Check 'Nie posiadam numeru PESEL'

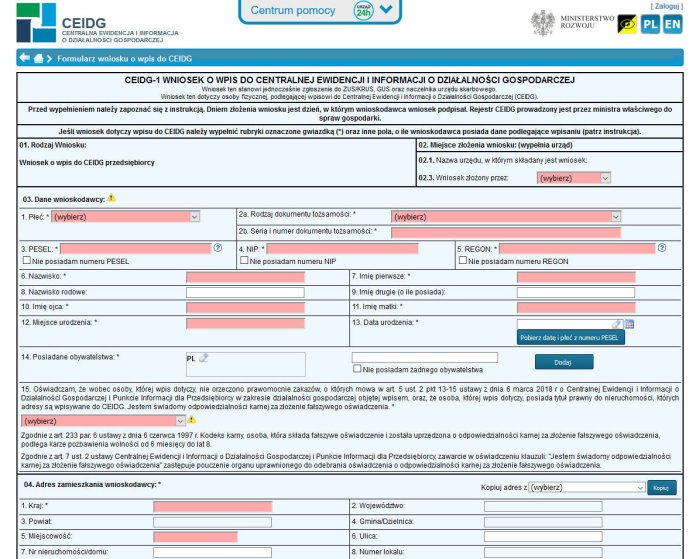point(25,261)
